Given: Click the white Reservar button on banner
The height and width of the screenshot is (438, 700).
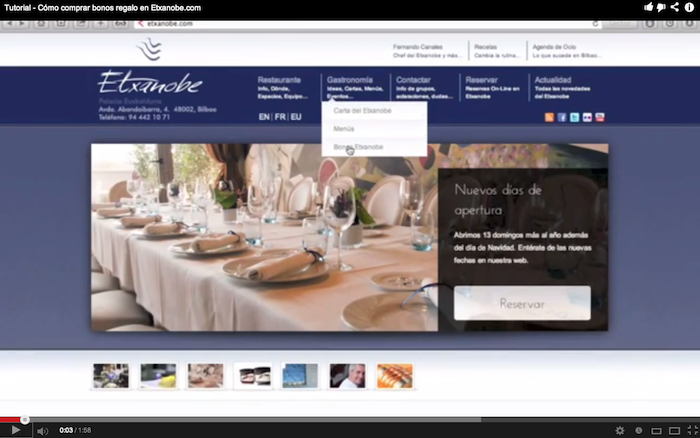Looking at the screenshot, I should pos(522,303).
